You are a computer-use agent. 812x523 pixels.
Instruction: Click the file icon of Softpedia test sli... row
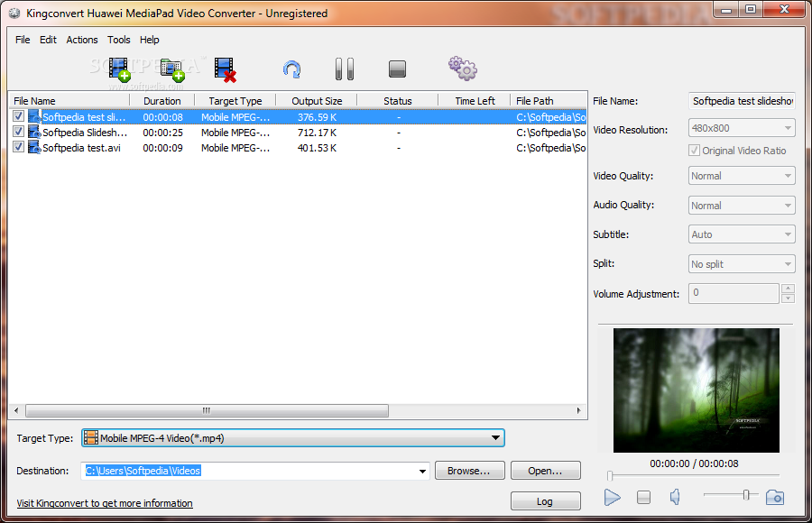[34, 117]
